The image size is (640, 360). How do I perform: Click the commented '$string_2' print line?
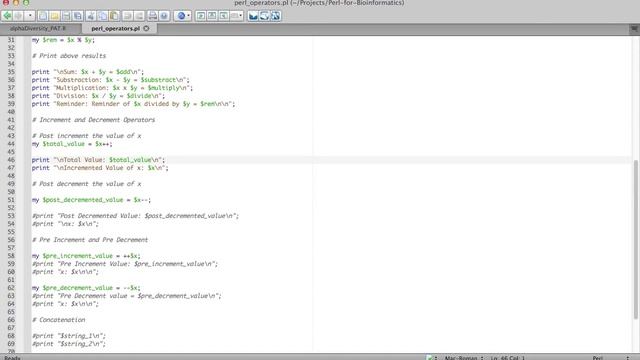(69, 344)
